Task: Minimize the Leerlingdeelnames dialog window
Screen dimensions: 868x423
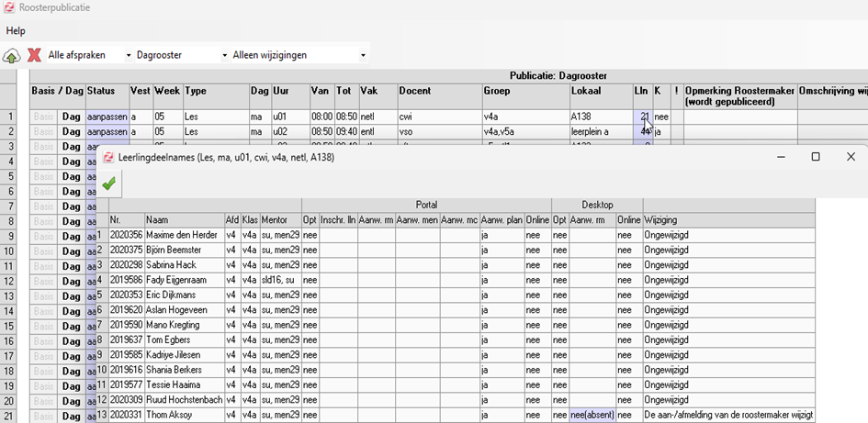Action: (780, 157)
